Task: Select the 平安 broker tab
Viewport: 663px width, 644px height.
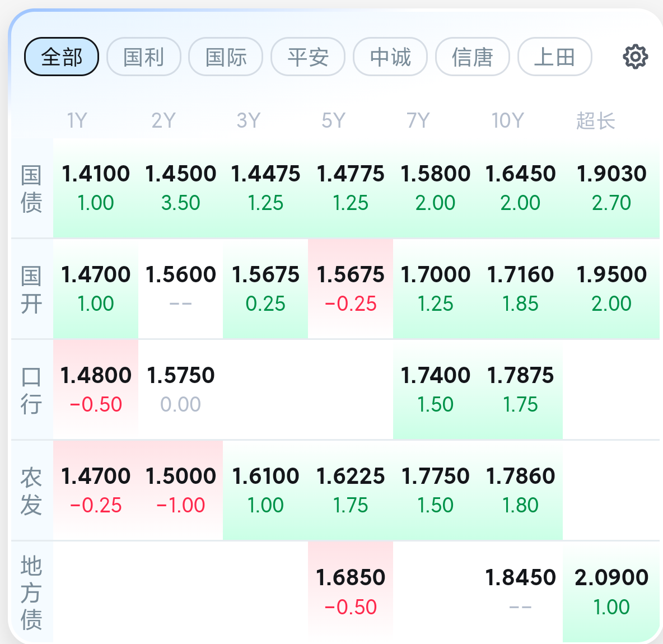Action: [308, 57]
